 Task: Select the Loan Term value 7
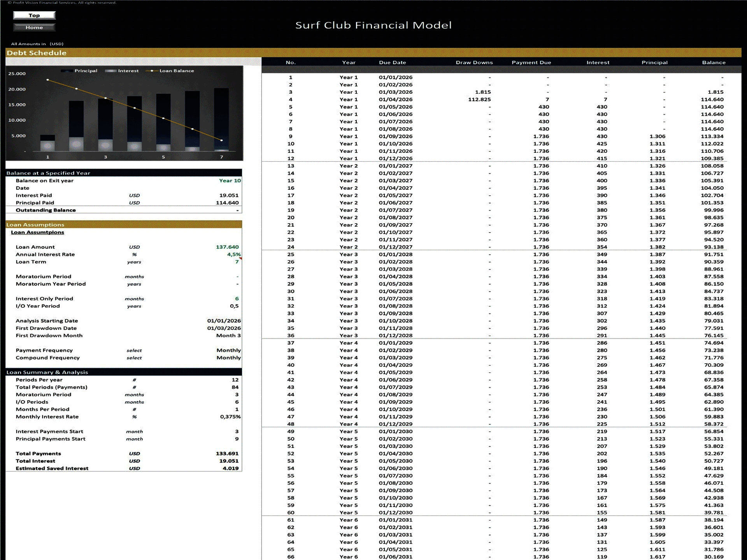[237, 262]
